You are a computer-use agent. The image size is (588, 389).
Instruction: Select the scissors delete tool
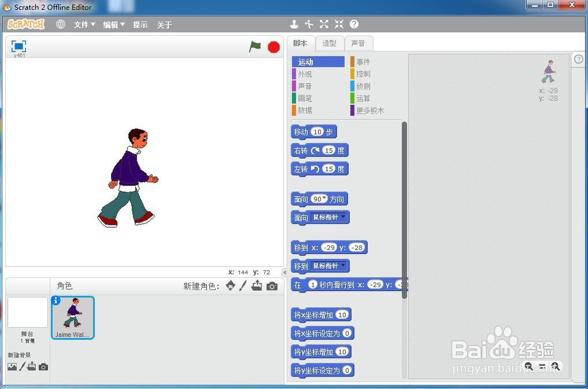coord(309,24)
